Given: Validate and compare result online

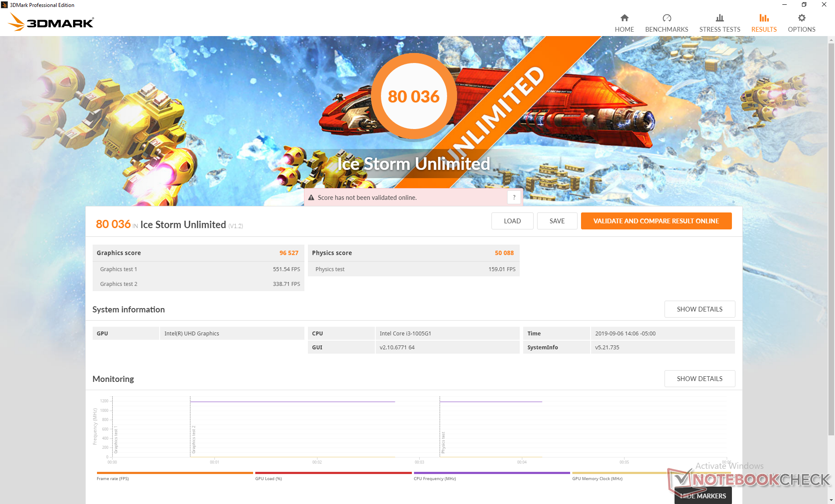Looking at the screenshot, I should coord(656,221).
